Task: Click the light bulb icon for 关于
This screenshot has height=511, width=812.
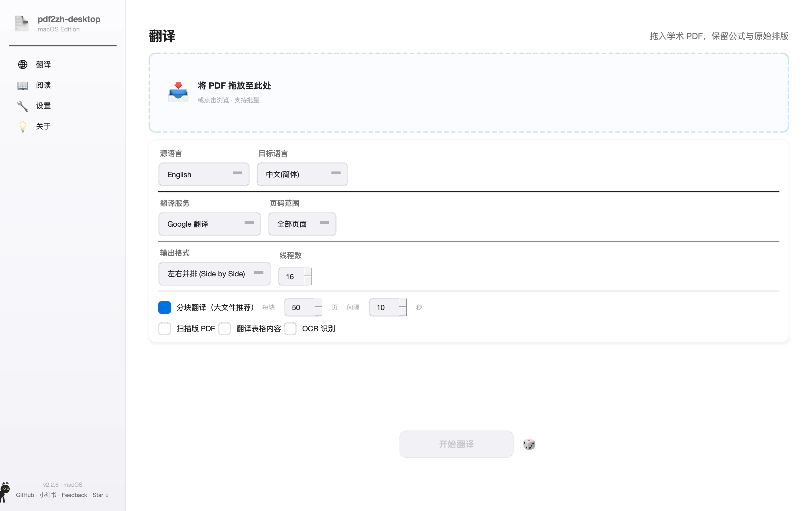Action: click(x=23, y=127)
